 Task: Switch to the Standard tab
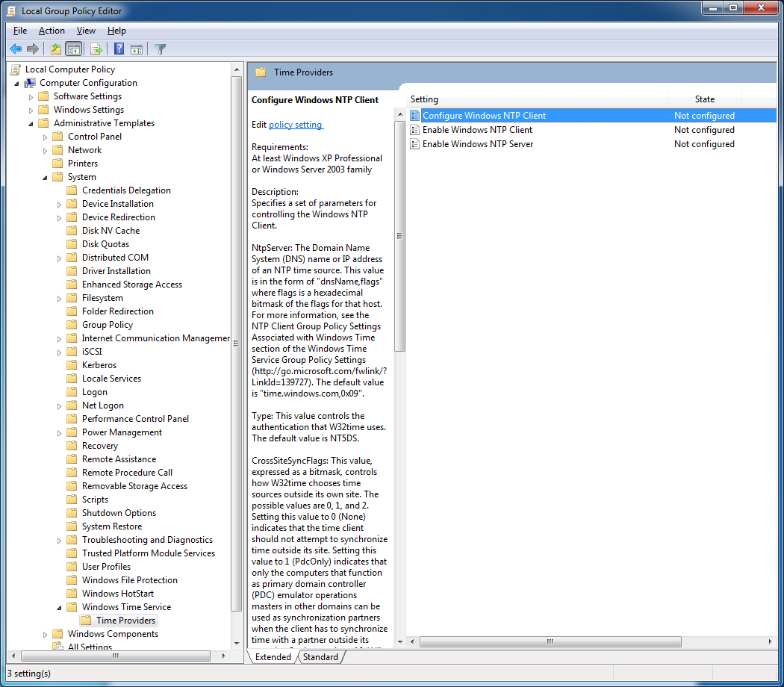(x=320, y=657)
